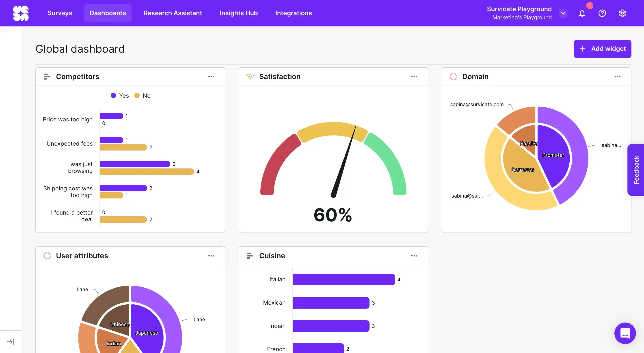Click the Cuisine widget title
Screen dimensions: 644x353
click(x=272, y=256)
